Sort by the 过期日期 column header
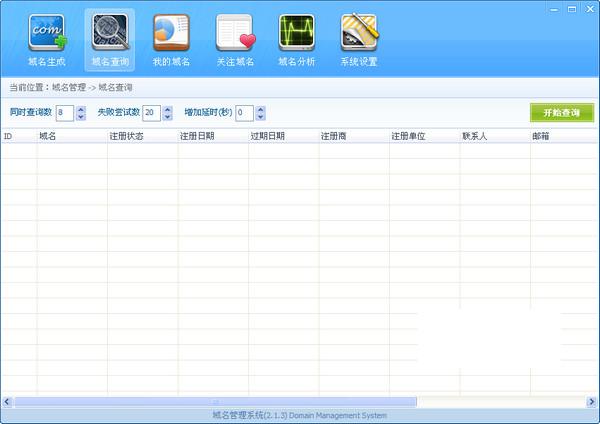The height and width of the screenshot is (424, 600). (281, 135)
